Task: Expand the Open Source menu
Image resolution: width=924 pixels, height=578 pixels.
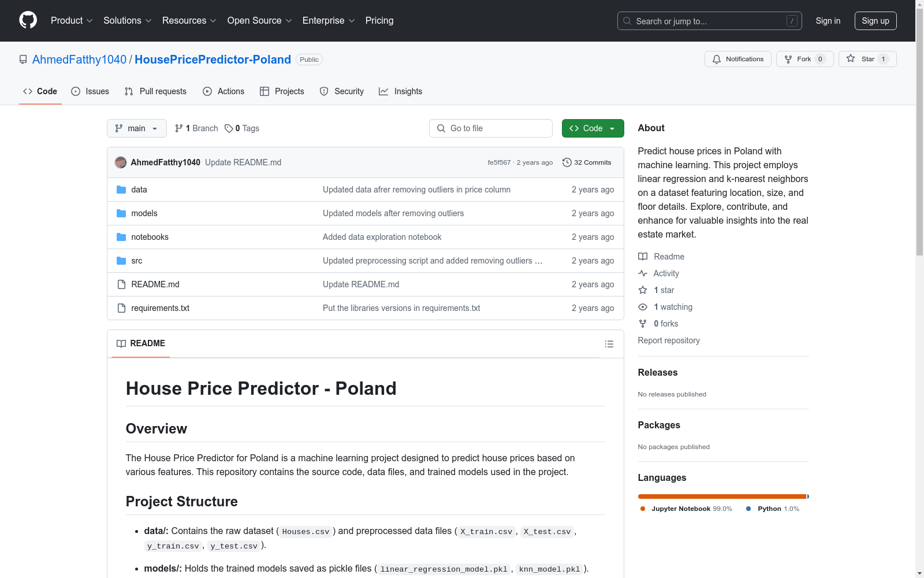Action: tap(260, 21)
